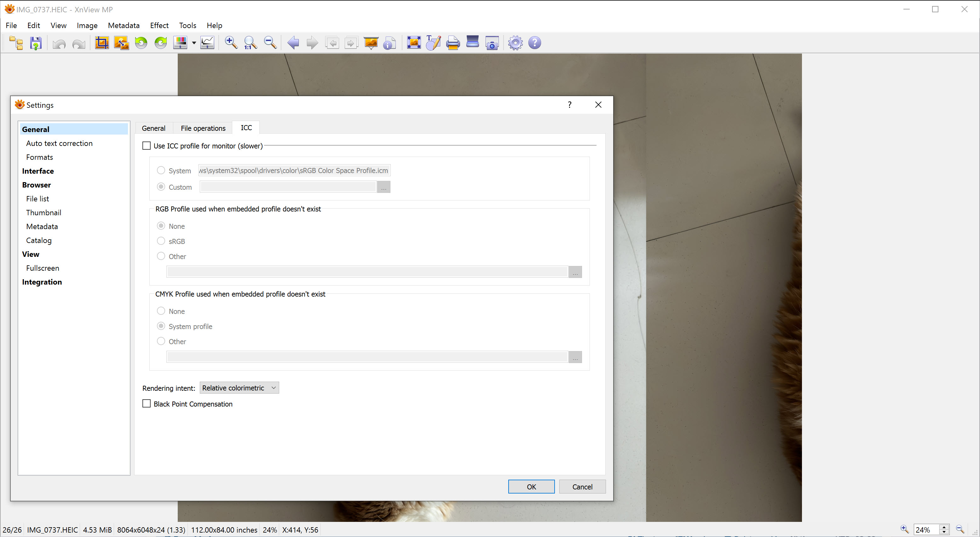Select Thumbnail in settings tree
The image size is (980, 537).
coord(43,212)
